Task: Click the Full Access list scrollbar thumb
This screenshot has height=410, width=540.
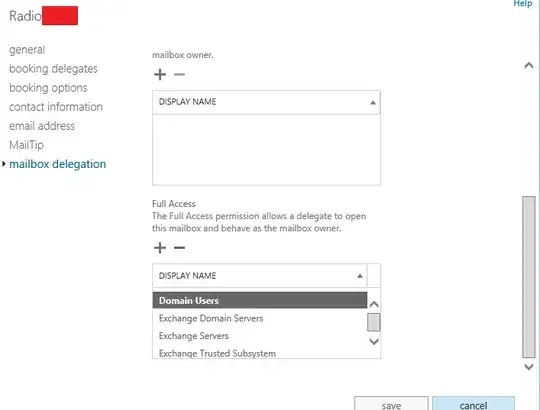Action: [x=374, y=322]
